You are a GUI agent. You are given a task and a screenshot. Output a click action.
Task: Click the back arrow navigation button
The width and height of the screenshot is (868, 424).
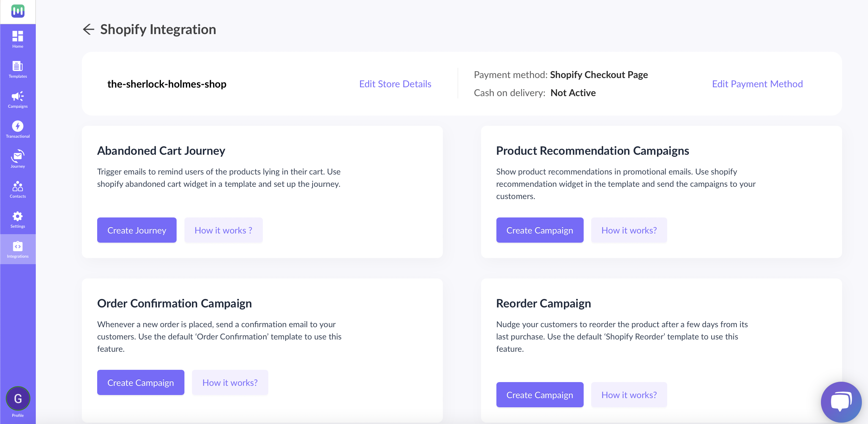coord(89,29)
